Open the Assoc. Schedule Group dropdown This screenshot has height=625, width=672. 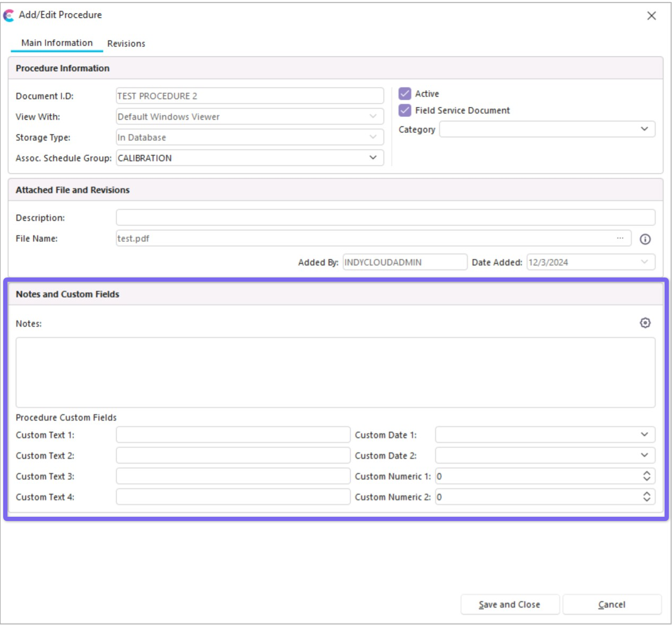coord(373,158)
